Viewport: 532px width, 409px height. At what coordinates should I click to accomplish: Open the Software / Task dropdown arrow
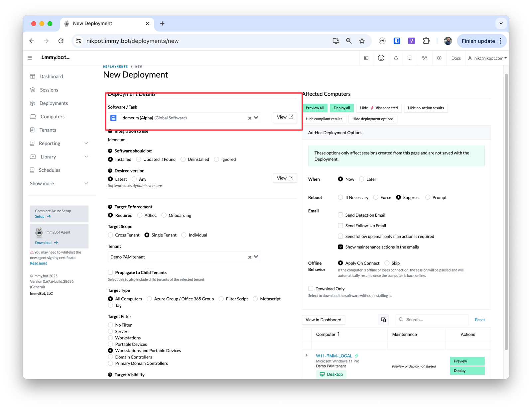(x=256, y=118)
